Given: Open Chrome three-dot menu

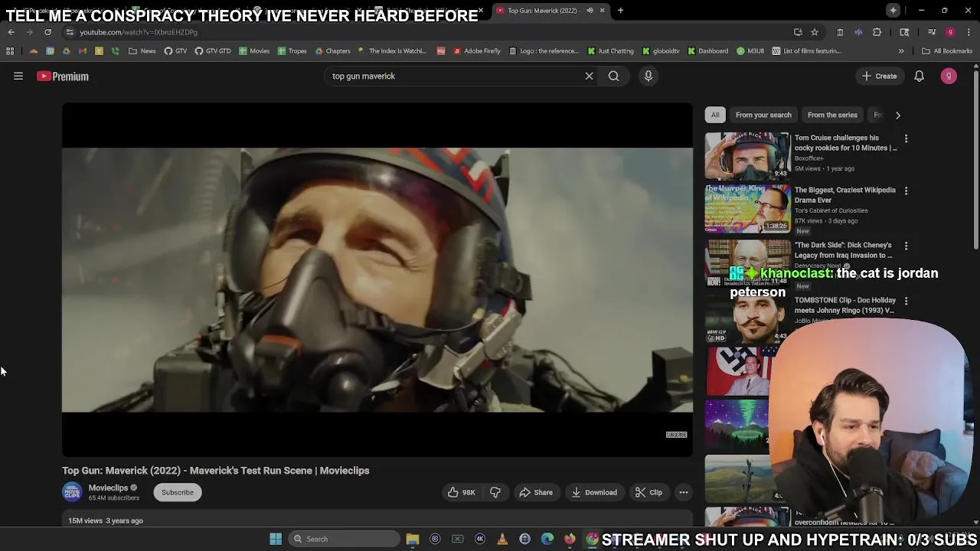Looking at the screenshot, I should [969, 32].
